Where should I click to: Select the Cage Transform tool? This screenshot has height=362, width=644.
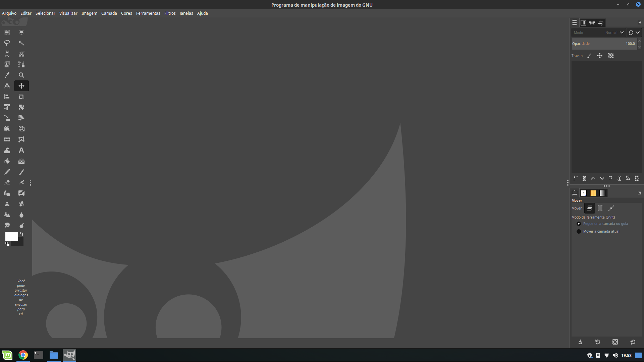[21, 139]
